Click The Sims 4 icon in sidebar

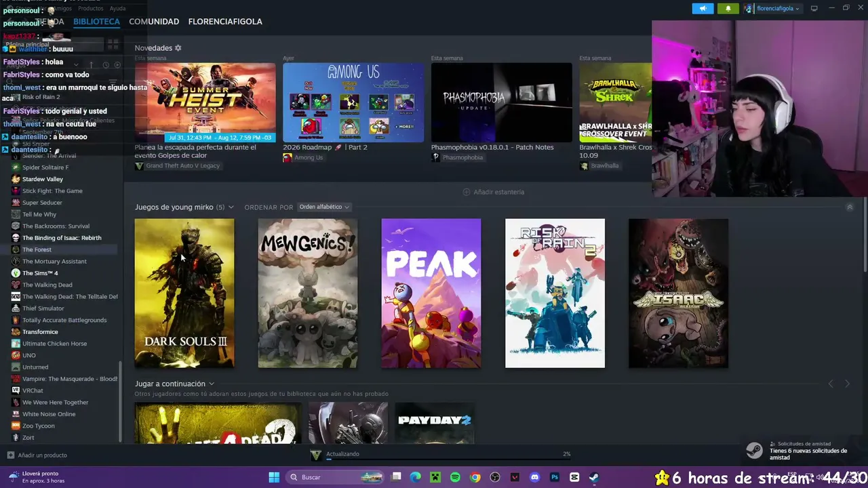[x=16, y=273]
